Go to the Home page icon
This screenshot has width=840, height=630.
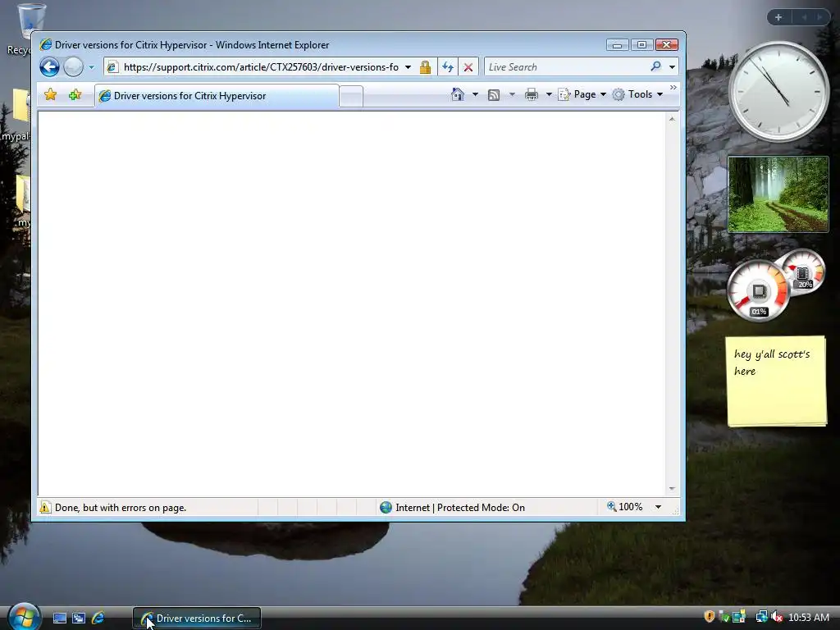click(x=458, y=94)
